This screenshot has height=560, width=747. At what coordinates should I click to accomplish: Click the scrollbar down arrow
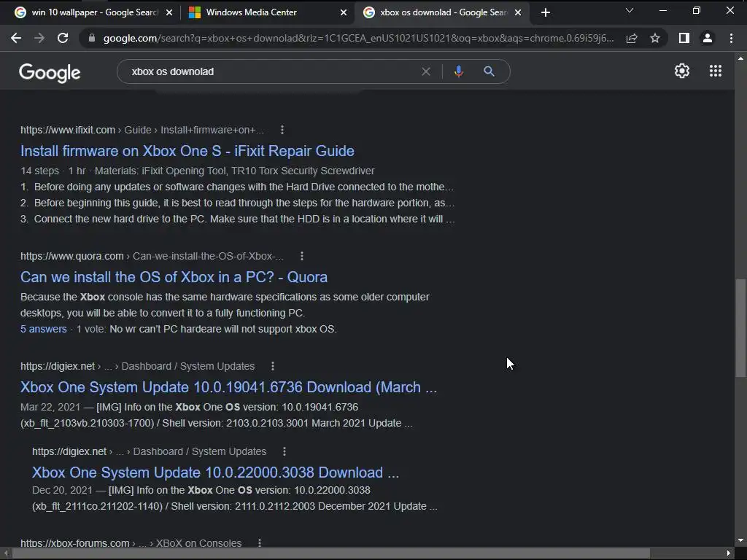tap(740, 540)
